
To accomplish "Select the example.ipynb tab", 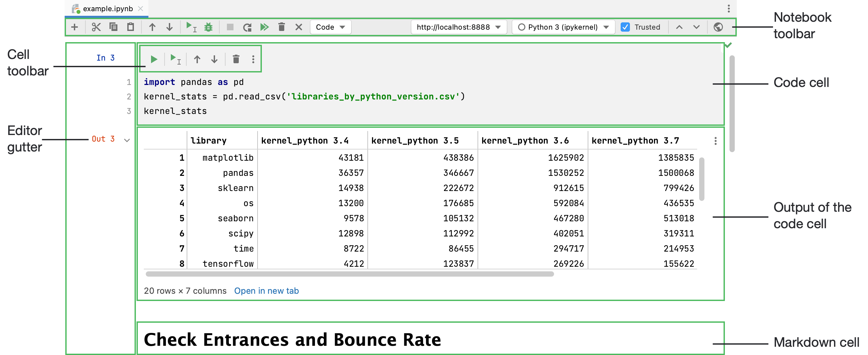I will tap(108, 9).
